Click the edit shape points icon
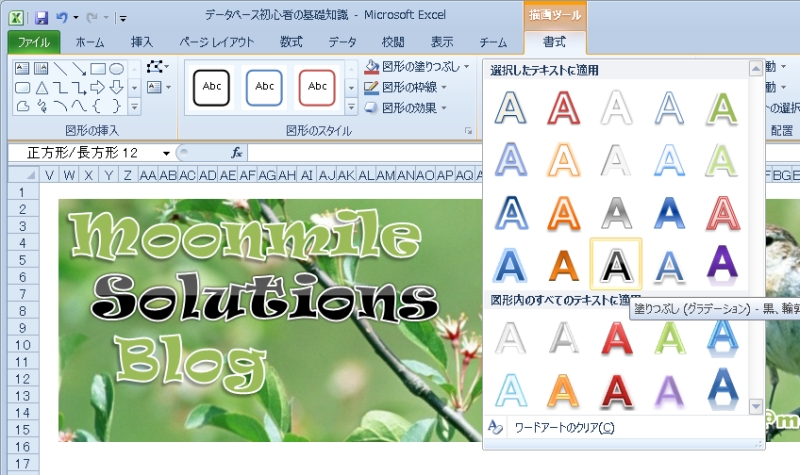 tap(155, 67)
